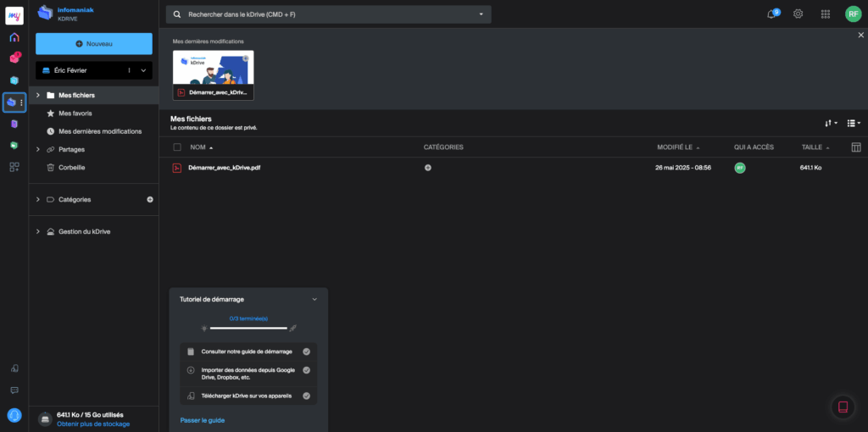This screenshot has width=868, height=432.
Task: Toggle the select-all checkbox in header
Action: coord(177,147)
